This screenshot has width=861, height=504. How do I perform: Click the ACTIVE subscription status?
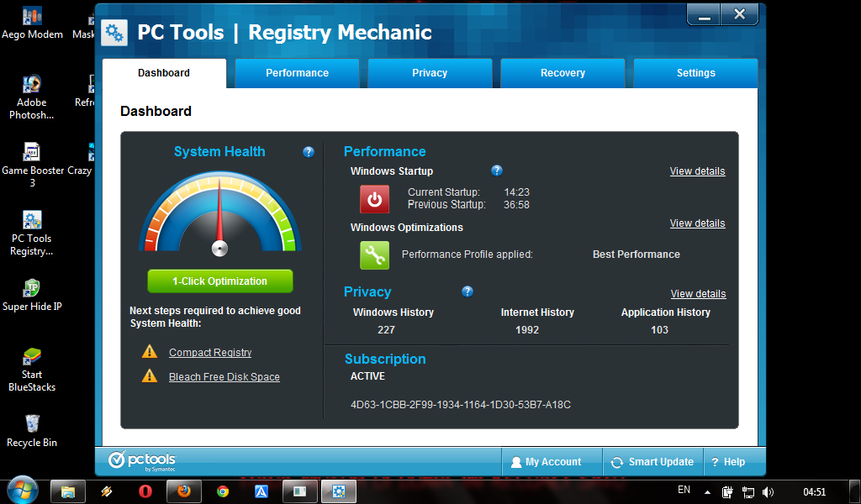[368, 376]
